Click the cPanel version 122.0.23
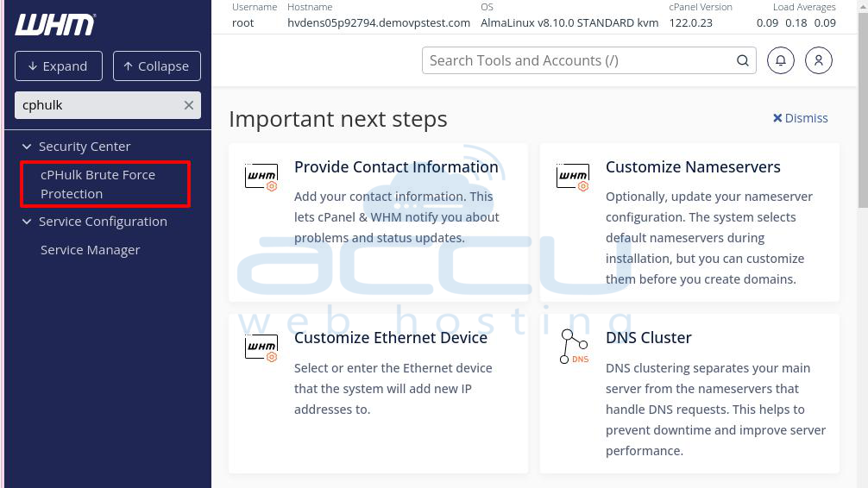The image size is (868, 488). click(x=691, y=23)
